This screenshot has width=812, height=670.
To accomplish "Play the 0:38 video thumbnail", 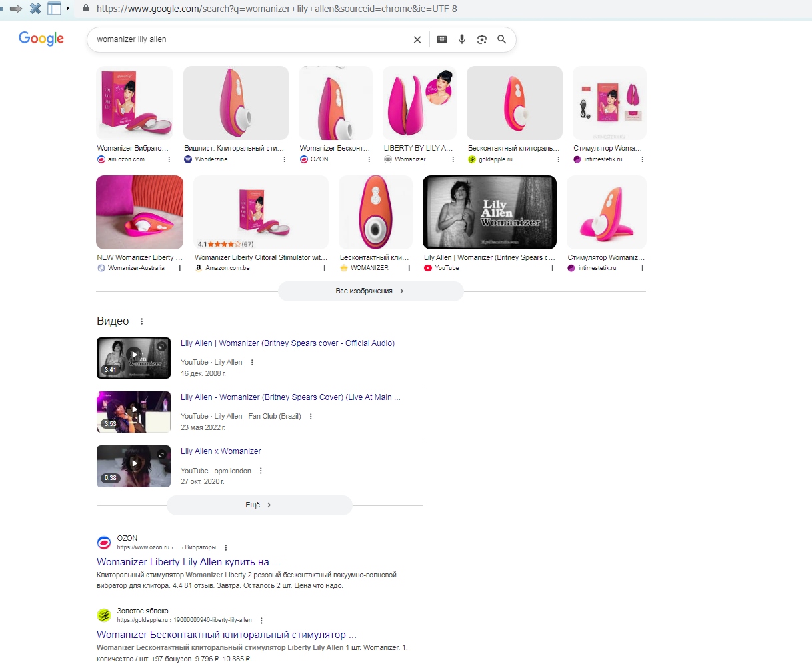I will pos(134,465).
